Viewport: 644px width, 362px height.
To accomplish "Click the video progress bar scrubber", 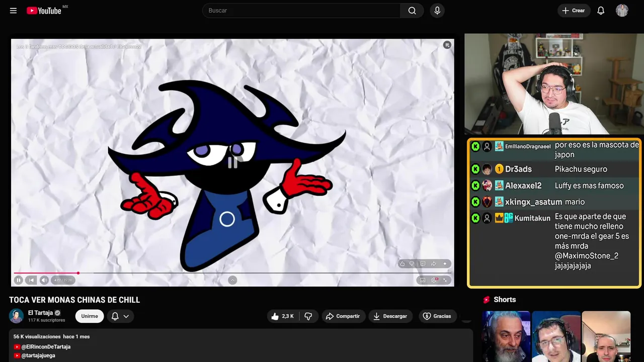I will coord(78,273).
